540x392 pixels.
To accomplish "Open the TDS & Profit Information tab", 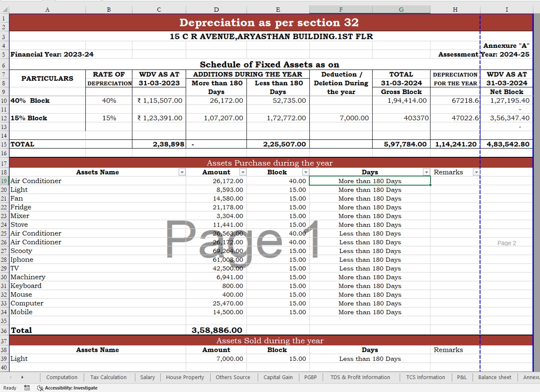I will (x=360, y=377).
